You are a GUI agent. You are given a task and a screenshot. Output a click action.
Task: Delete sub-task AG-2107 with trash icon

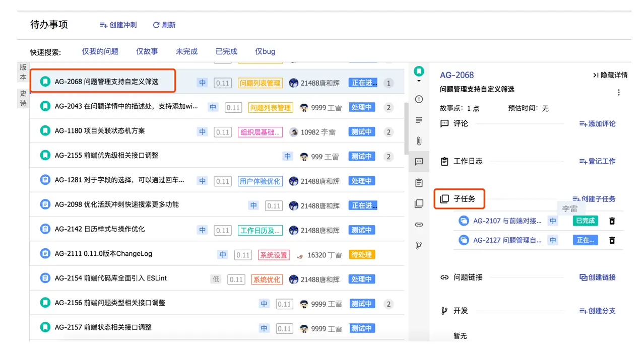point(612,221)
